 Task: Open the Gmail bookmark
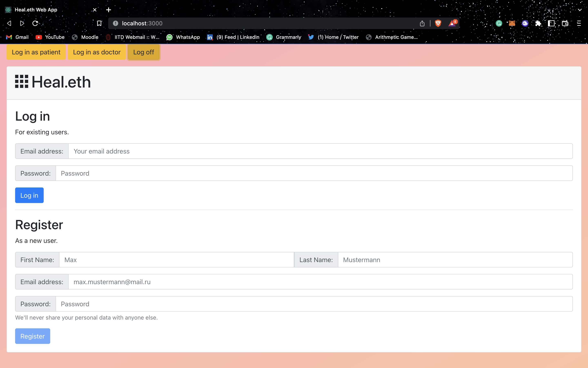(x=17, y=37)
